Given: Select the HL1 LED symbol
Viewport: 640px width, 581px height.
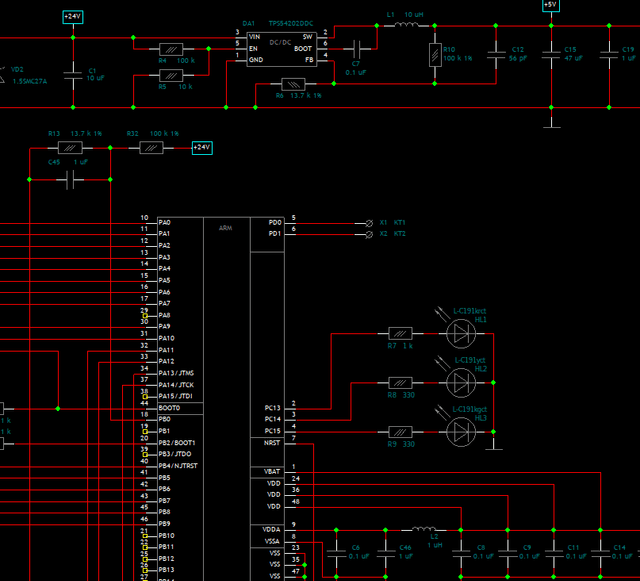Looking at the screenshot, I should [x=460, y=332].
